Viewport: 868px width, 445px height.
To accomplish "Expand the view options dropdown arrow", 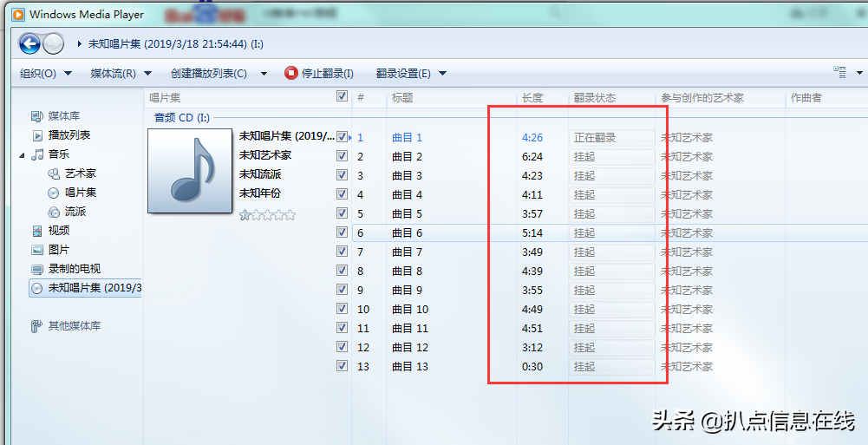I will (x=859, y=73).
